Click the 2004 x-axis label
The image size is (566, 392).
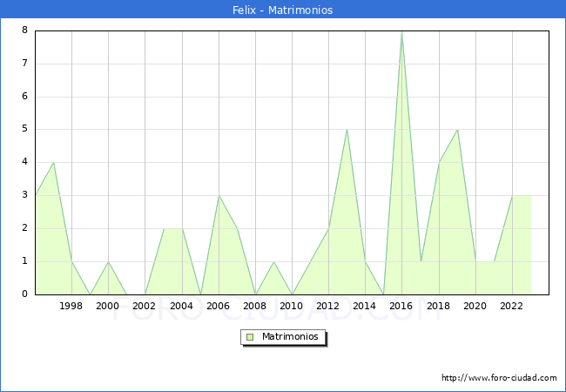click(182, 306)
